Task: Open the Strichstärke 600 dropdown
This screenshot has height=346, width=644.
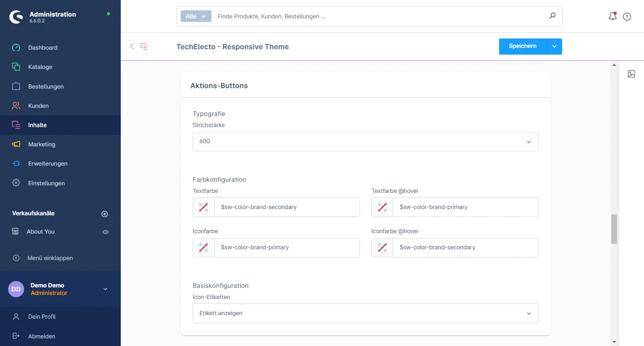Action: pos(365,141)
